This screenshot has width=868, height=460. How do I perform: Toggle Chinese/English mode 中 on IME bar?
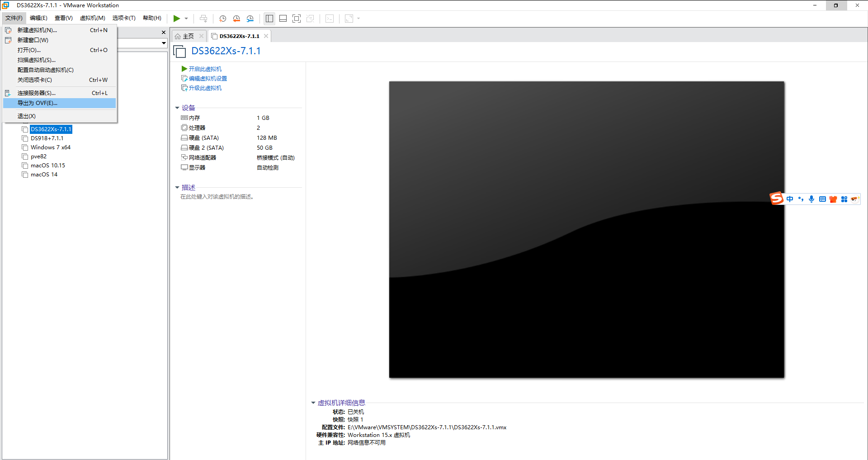(790, 199)
